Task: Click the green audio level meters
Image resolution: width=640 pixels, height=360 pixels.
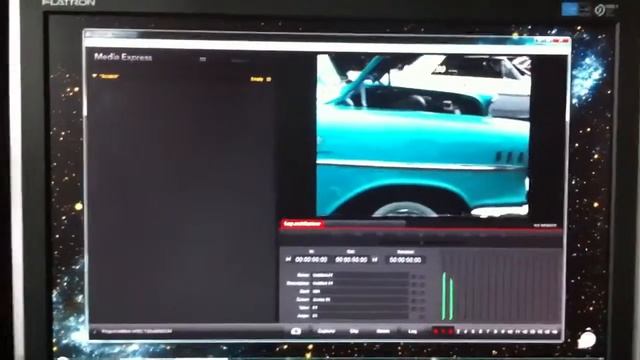Action: [x=447, y=296]
